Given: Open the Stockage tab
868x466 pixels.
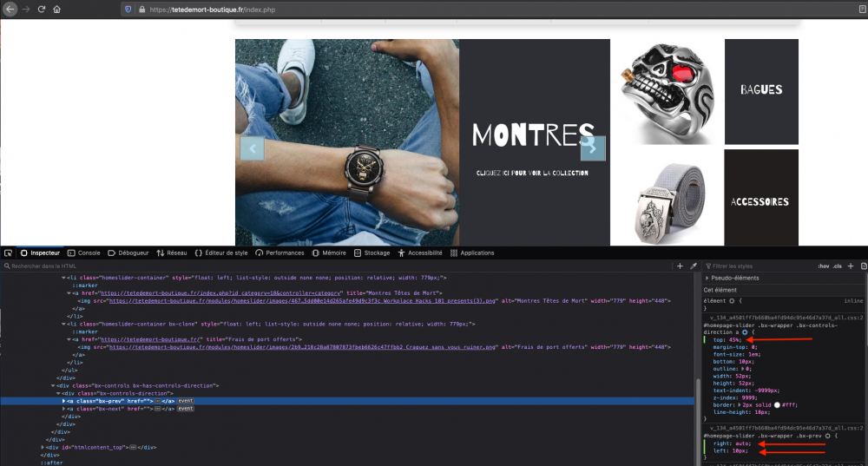Looking at the screenshot, I should pyautogui.click(x=372, y=253).
